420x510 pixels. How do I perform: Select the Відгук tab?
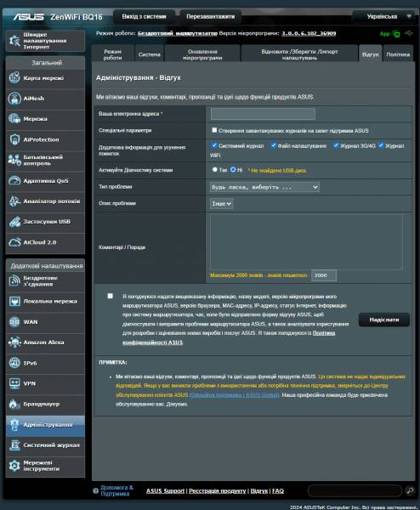[x=370, y=54]
